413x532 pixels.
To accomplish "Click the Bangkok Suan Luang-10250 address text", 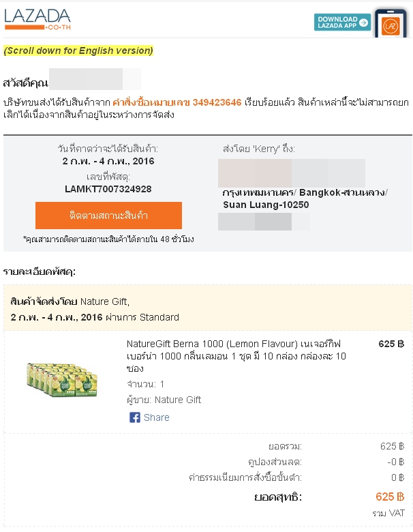I will click(x=303, y=198).
